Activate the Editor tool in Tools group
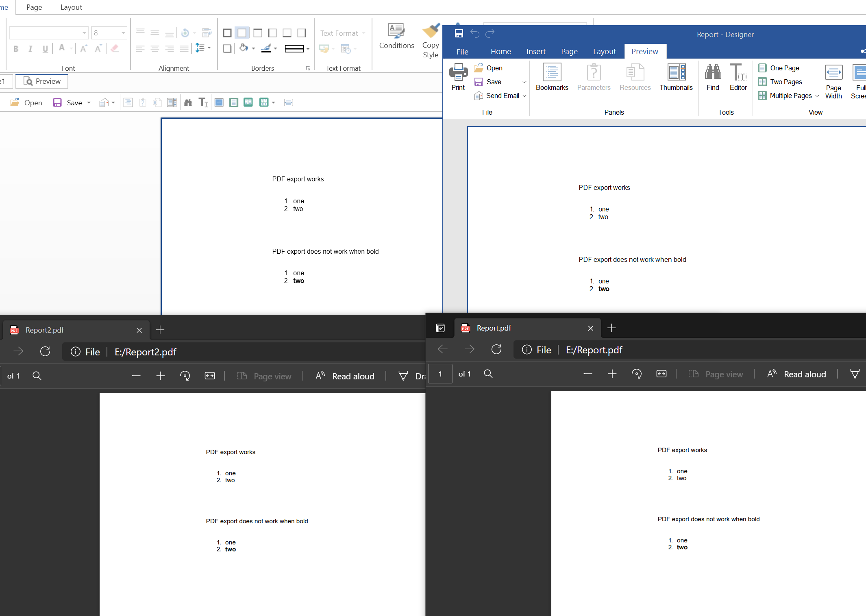The height and width of the screenshot is (616, 866). click(738, 77)
